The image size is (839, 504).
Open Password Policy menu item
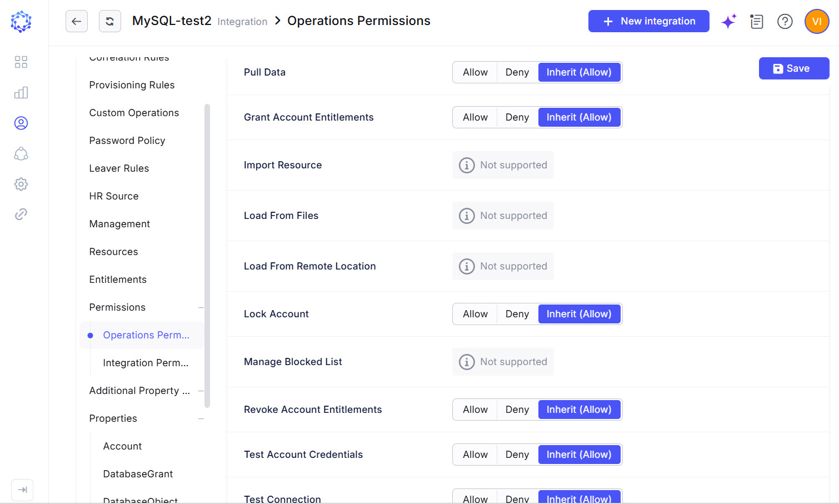click(127, 141)
